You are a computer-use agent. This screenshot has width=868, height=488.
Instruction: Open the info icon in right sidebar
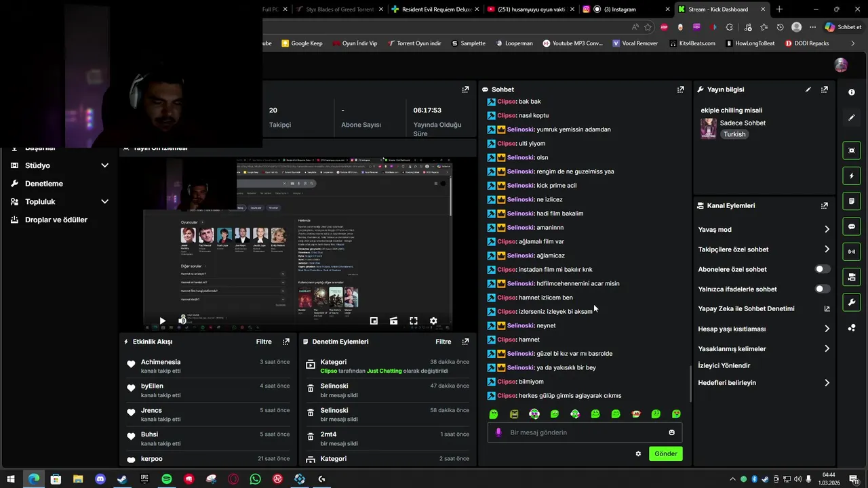coord(852,92)
